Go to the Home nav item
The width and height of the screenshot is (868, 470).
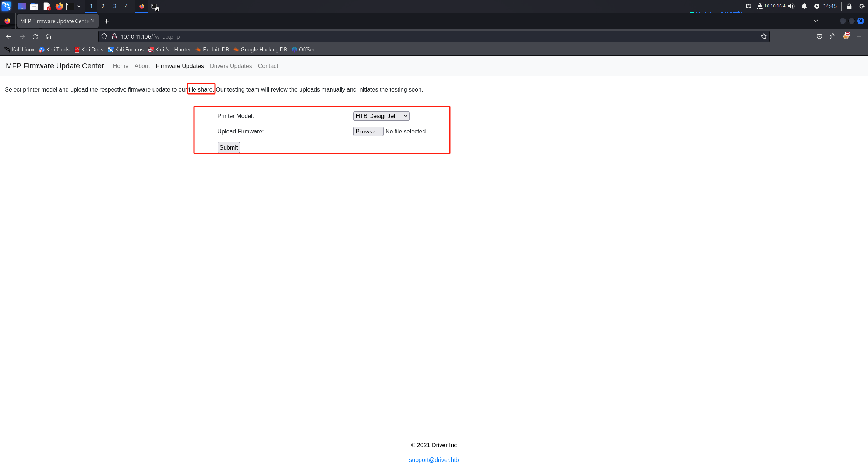tap(121, 66)
